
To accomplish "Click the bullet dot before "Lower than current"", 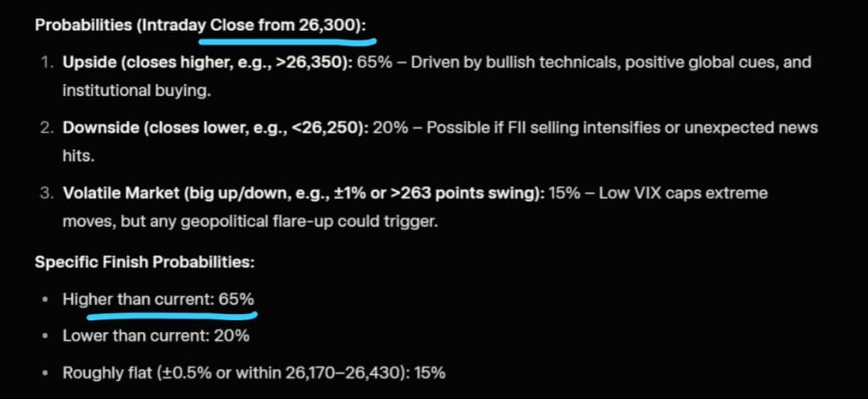I will point(45,335).
